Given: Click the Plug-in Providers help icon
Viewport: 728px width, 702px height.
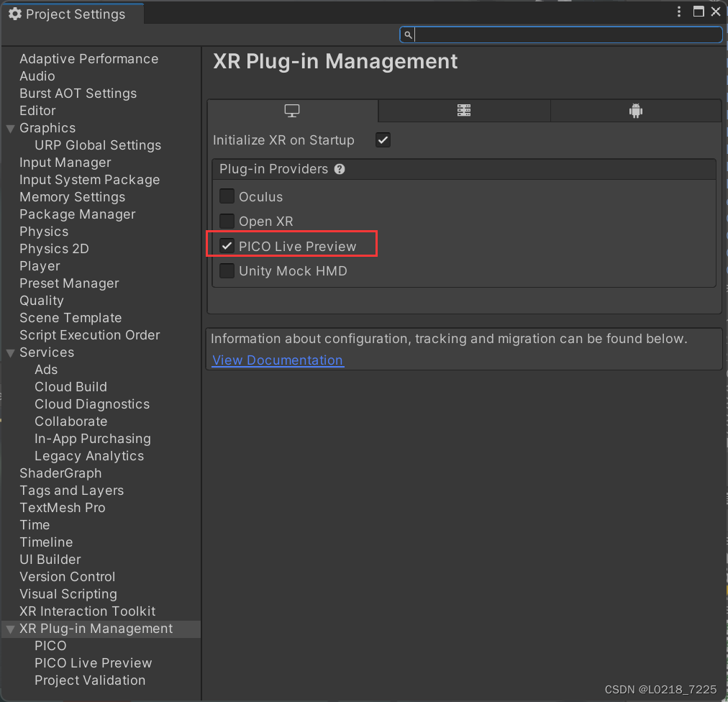Looking at the screenshot, I should [338, 169].
